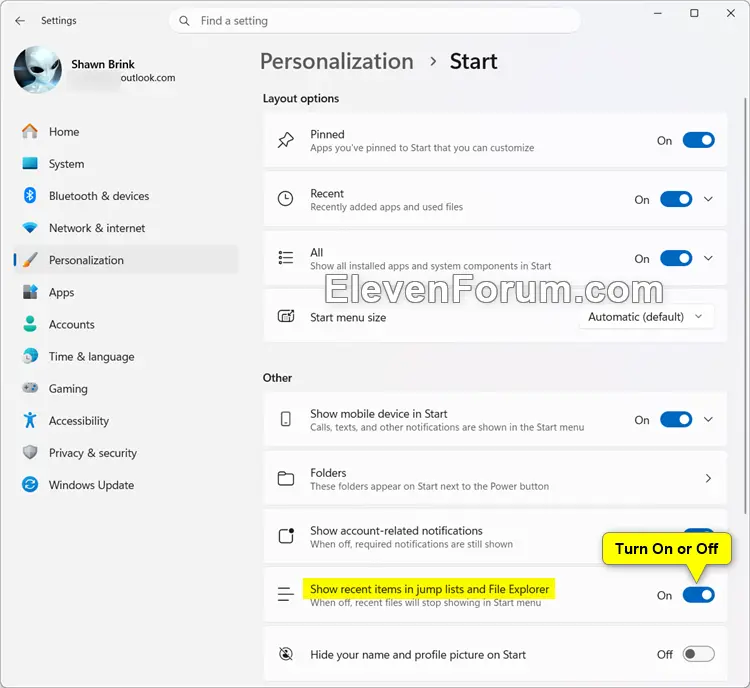Click the Windows Update sync icon
This screenshot has width=750, height=688.
(30, 485)
